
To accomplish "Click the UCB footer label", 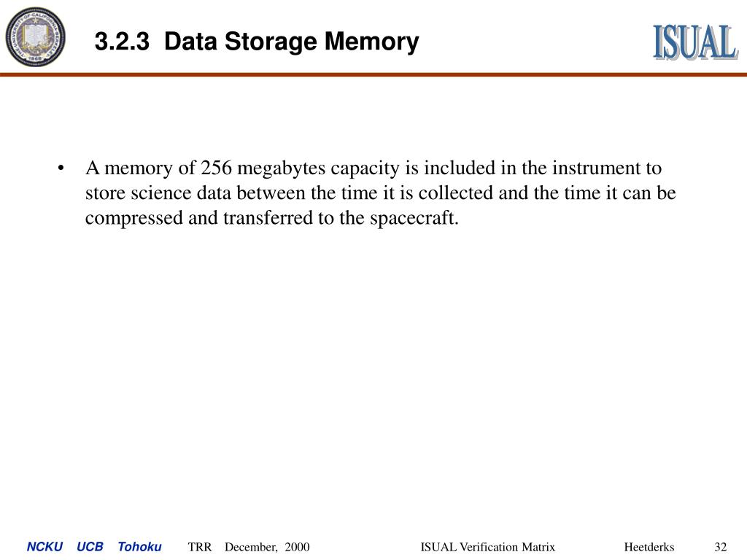I will [90, 547].
